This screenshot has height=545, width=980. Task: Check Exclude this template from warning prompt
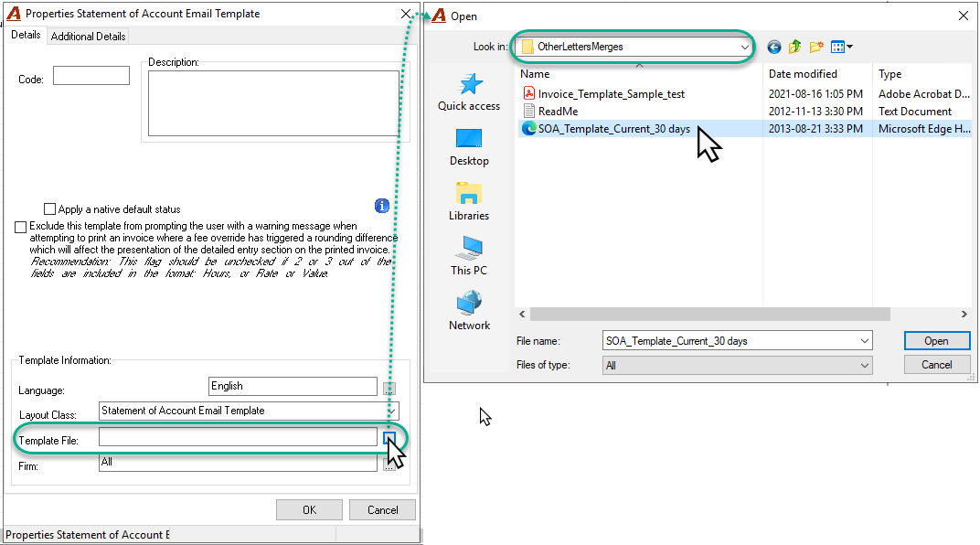pyautogui.click(x=21, y=227)
